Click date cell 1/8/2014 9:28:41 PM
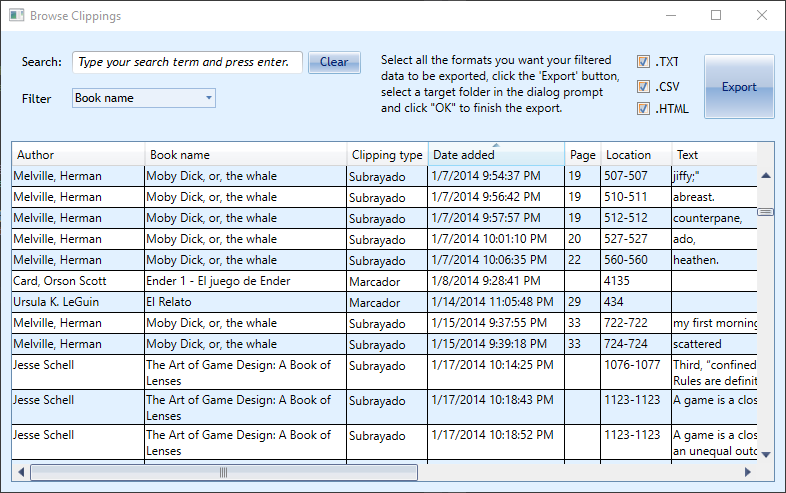Image resolution: width=786 pixels, height=493 pixels. pos(496,281)
